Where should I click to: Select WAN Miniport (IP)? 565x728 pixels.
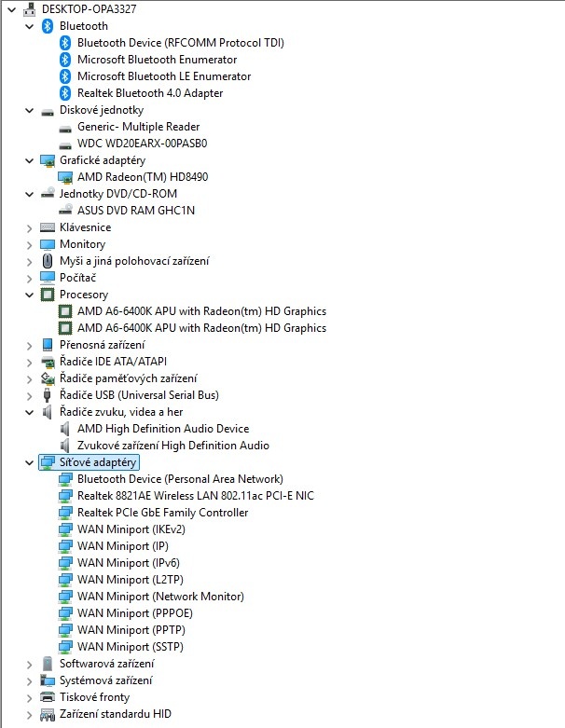(123, 546)
